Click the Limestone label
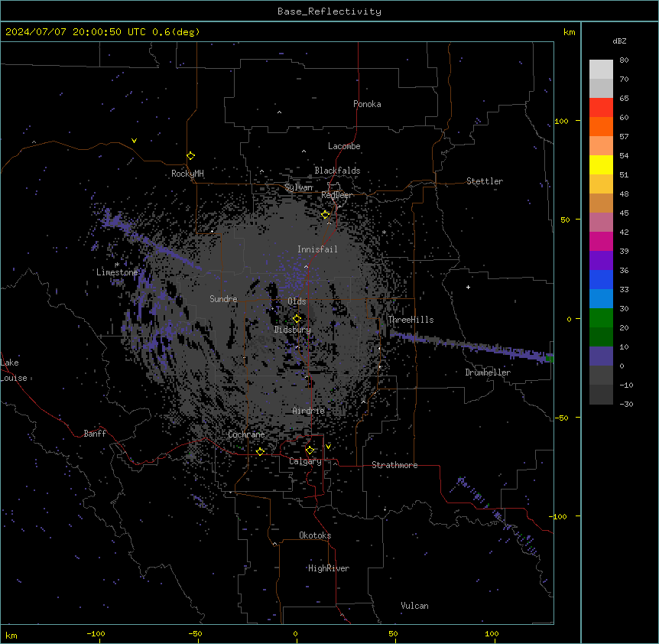The image size is (659, 644). [x=117, y=272]
